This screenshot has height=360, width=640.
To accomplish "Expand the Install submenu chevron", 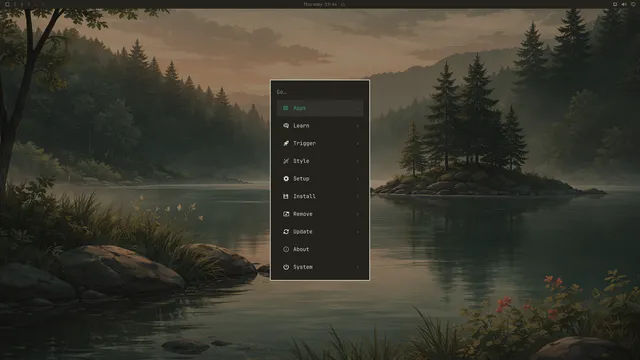I will coord(358,196).
